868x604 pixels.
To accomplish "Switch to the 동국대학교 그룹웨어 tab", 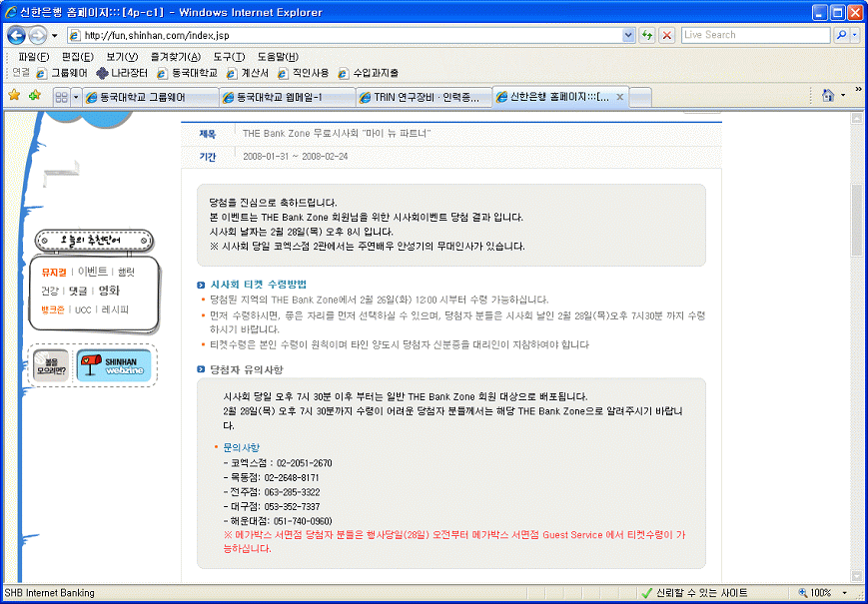I will tap(150, 98).
